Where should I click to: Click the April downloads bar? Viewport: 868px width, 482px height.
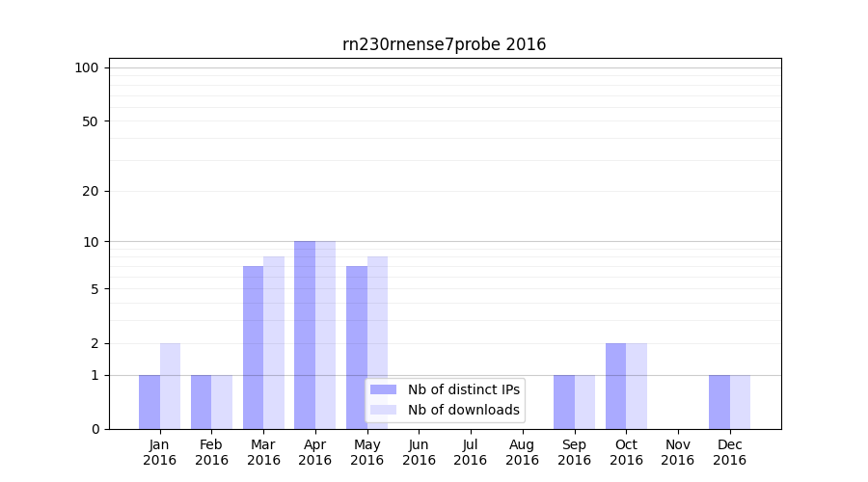click(326, 335)
